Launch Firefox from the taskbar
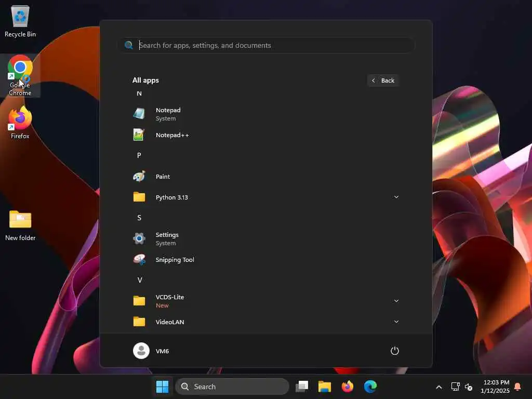 (x=348, y=387)
